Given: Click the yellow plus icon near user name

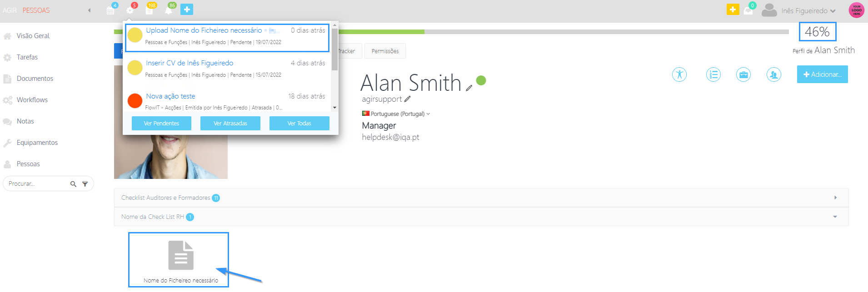Looking at the screenshot, I should (x=733, y=10).
